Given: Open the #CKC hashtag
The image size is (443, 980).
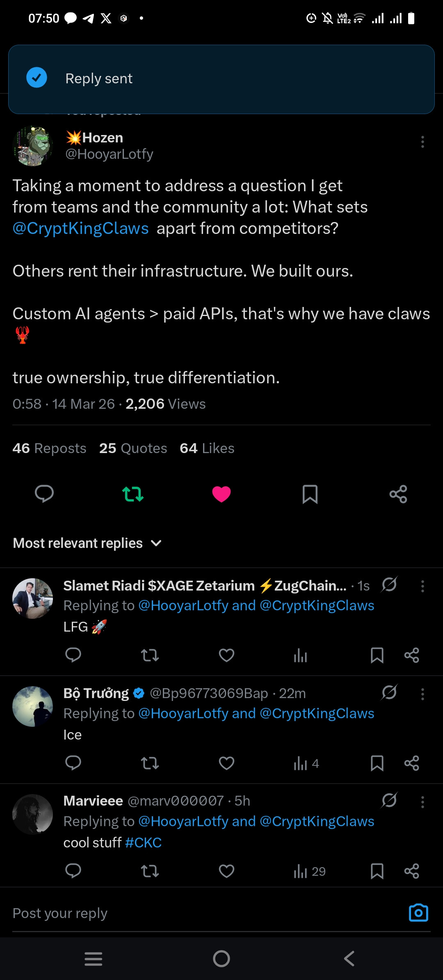Looking at the screenshot, I should tap(143, 843).
